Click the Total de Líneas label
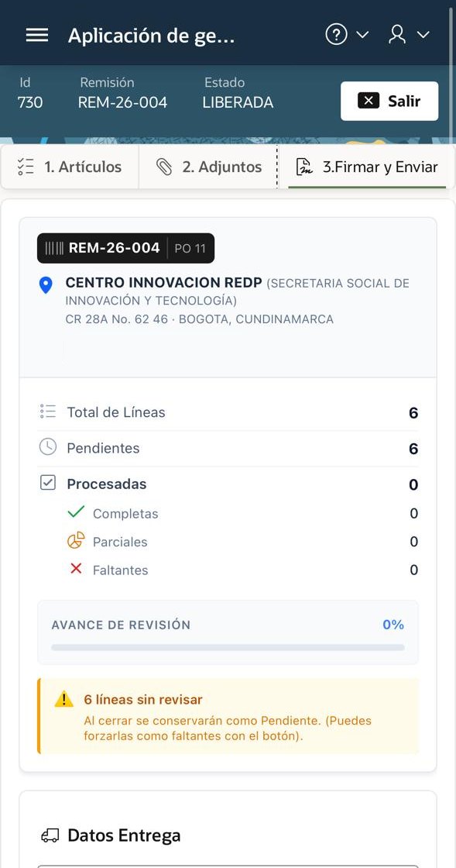 [116, 412]
